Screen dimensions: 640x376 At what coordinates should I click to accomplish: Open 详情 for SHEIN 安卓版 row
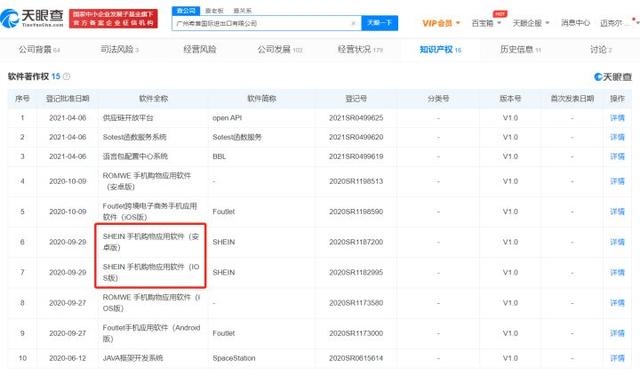[617, 242]
